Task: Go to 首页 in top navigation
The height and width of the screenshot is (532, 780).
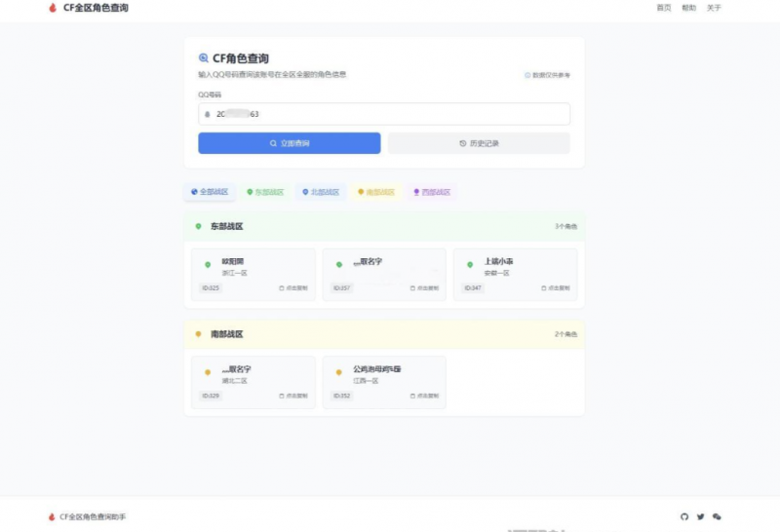Action: tap(664, 8)
